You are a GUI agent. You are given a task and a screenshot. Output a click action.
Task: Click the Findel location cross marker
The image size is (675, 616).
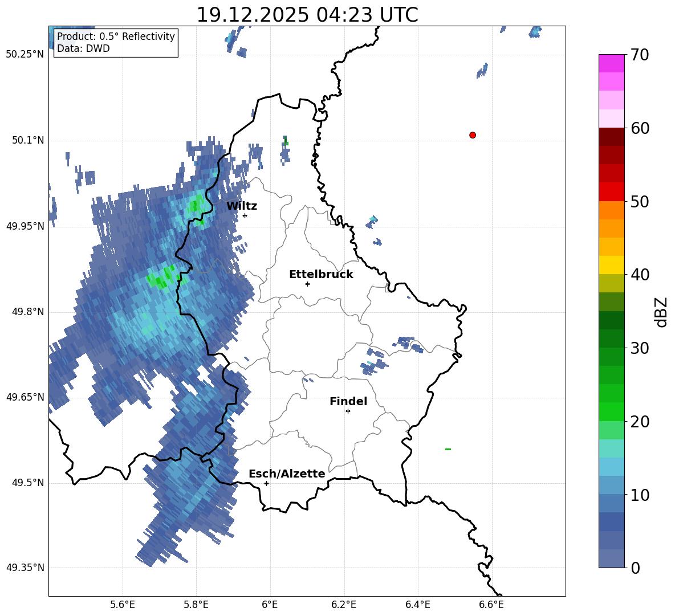click(x=348, y=411)
